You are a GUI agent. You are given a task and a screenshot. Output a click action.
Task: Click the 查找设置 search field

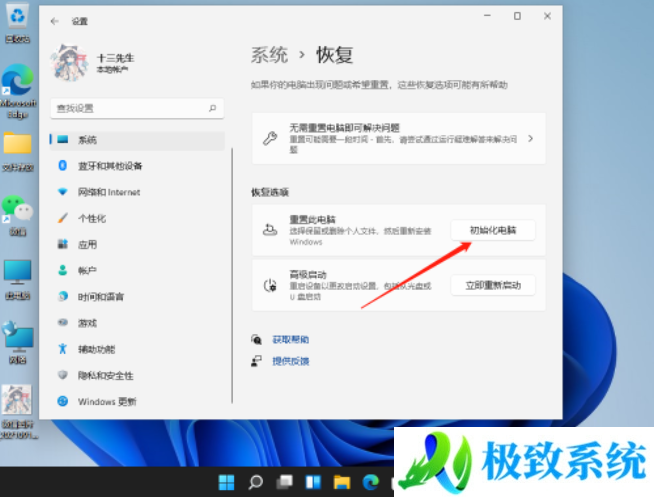pyautogui.click(x=137, y=108)
